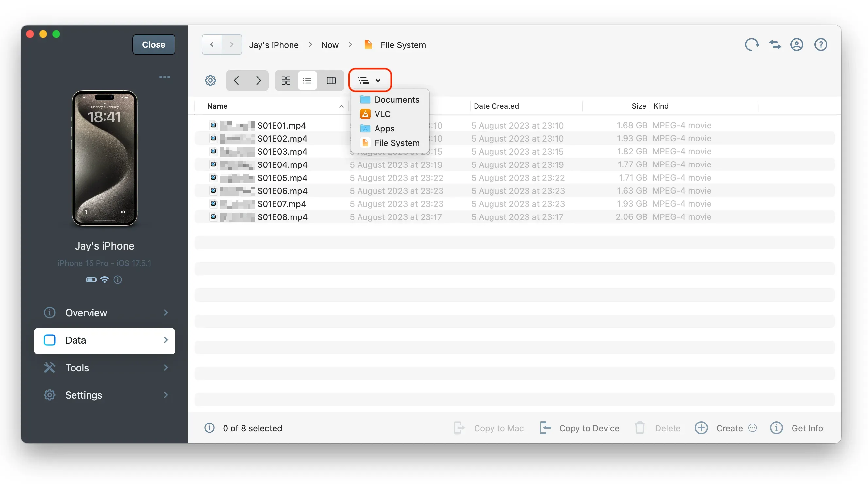This screenshot has height=484, width=868.
Task: Open the account profile icon
Action: coord(797,44)
